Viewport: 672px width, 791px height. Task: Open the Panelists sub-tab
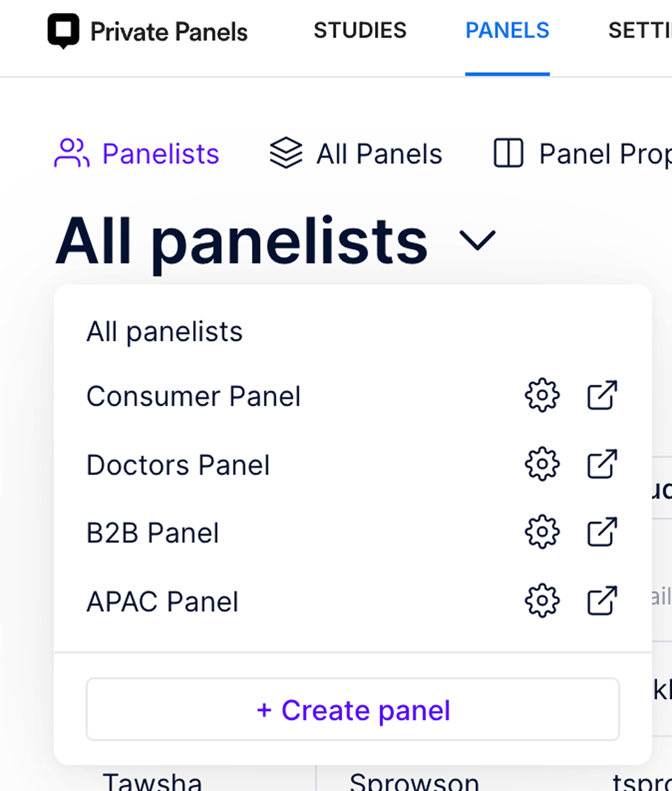click(136, 154)
